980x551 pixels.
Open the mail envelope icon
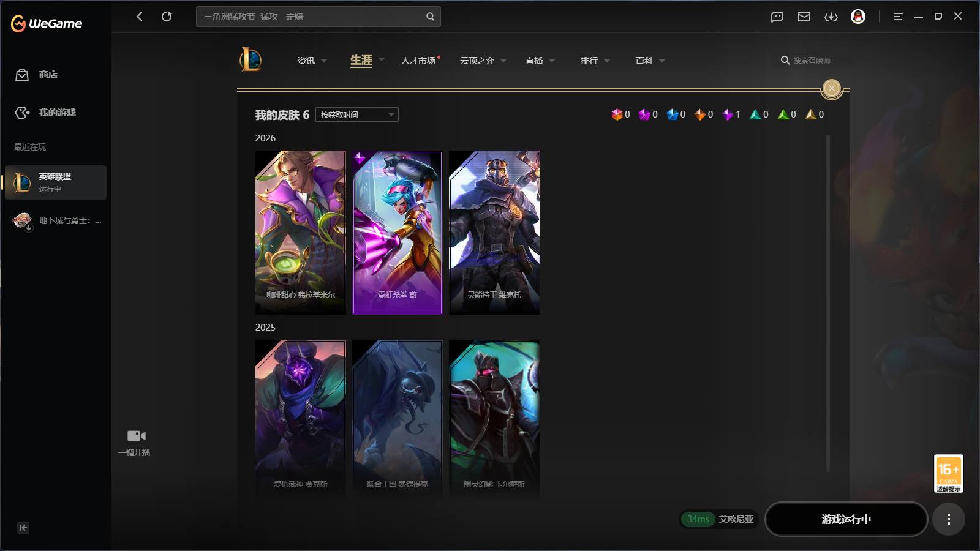coord(804,17)
